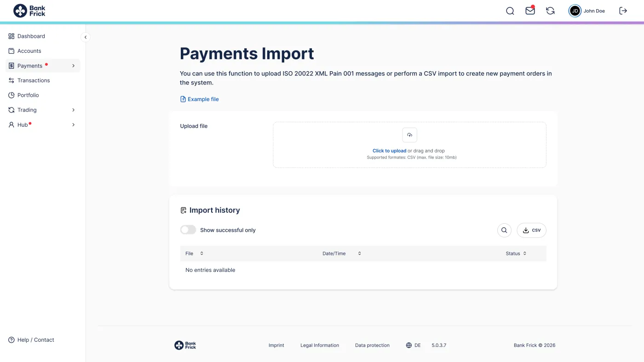Toggle Show successful only switch

(188, 230)
